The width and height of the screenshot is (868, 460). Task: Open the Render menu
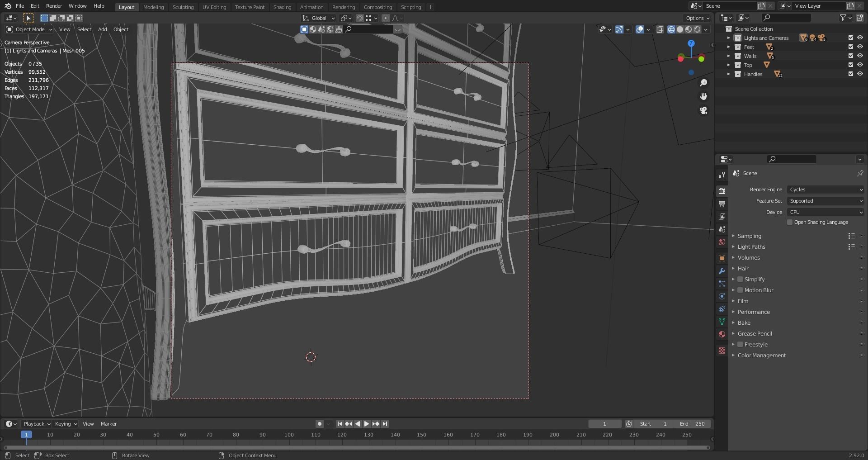click(54, 6)
